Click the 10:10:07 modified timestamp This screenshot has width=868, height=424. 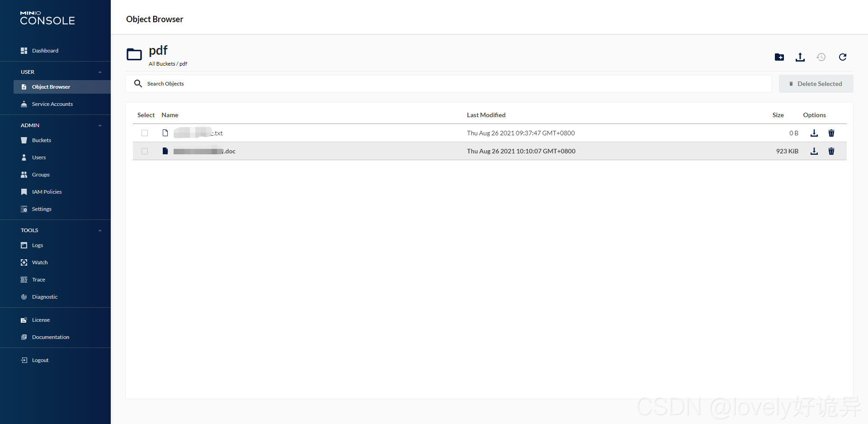[521, 151]
